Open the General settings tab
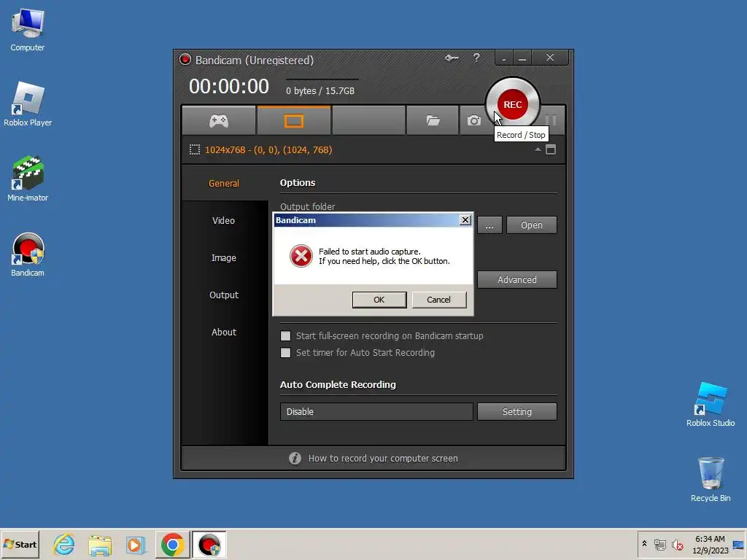 (224, 183)
